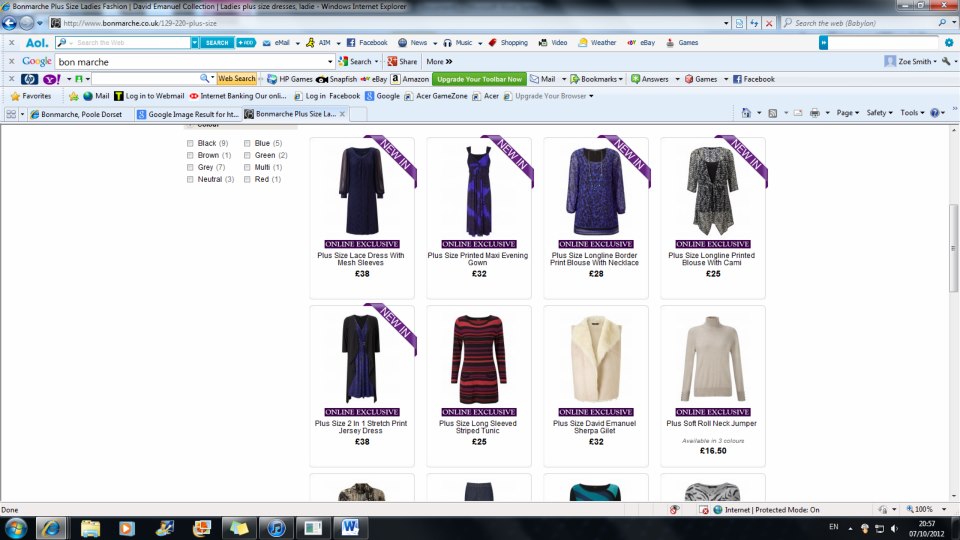Refresh the page with the reload icon
This screenshot has width=960, height=540.
753,23
